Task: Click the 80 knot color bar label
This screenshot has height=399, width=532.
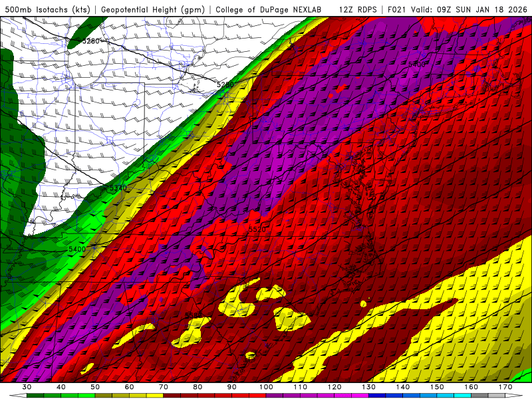Action: 198,387
